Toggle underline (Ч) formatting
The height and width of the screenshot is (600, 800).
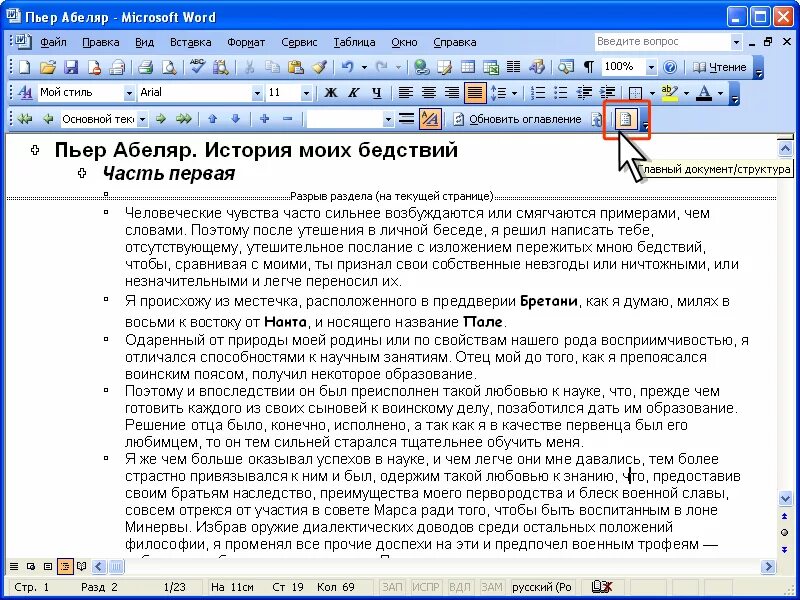tap(377, 93)
